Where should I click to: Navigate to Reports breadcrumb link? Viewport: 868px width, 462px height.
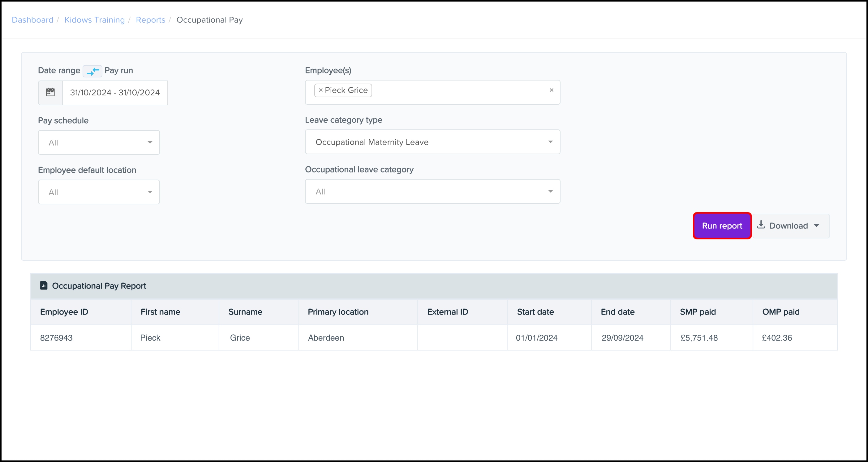[150, 20]
